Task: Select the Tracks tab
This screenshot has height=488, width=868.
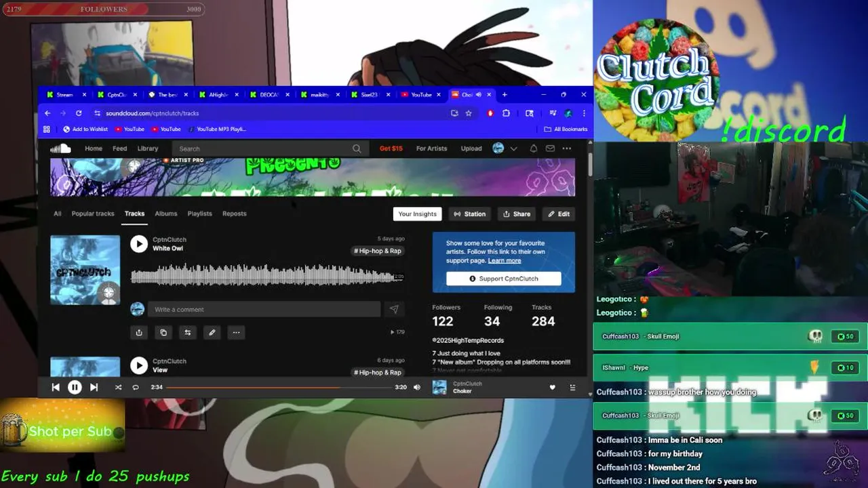Action: 134,213
